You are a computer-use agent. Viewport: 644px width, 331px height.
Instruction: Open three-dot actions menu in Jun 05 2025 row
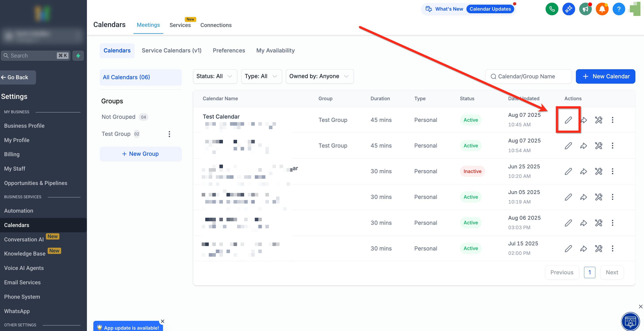[613, 197]
